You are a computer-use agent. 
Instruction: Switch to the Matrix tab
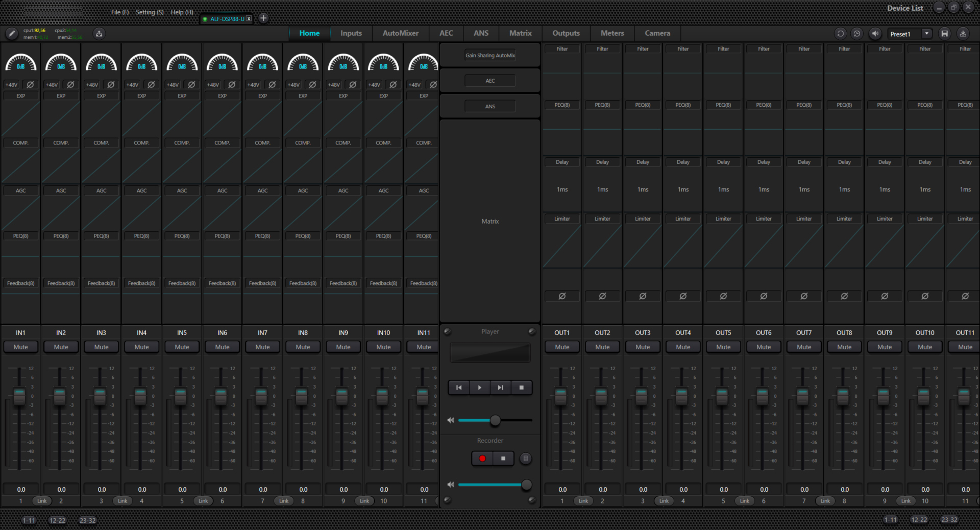coord(521,33)
